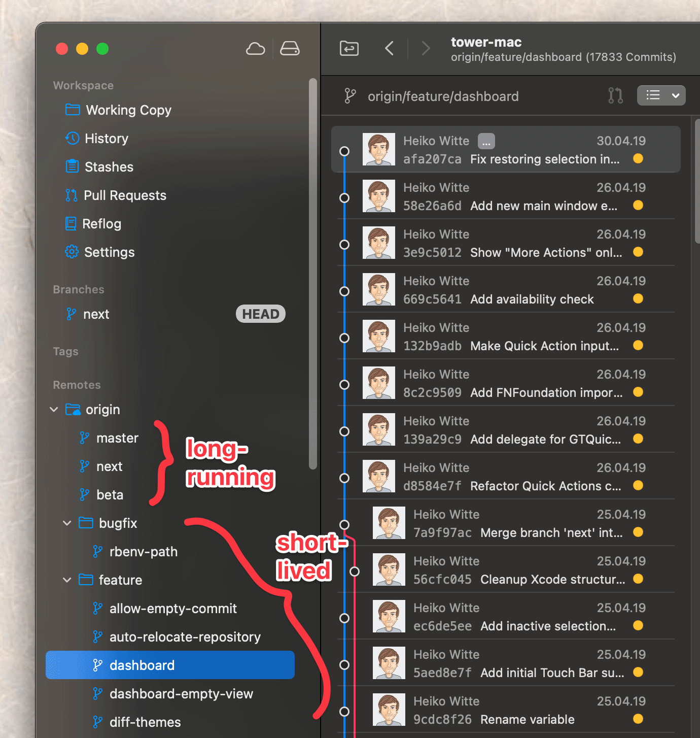
Task: Open the local repositories drive icon
Action: tap(290, 49)
